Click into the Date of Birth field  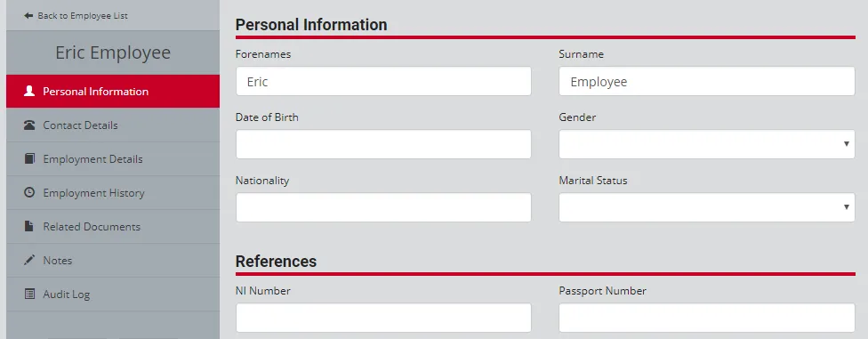[x=383, y=144]
